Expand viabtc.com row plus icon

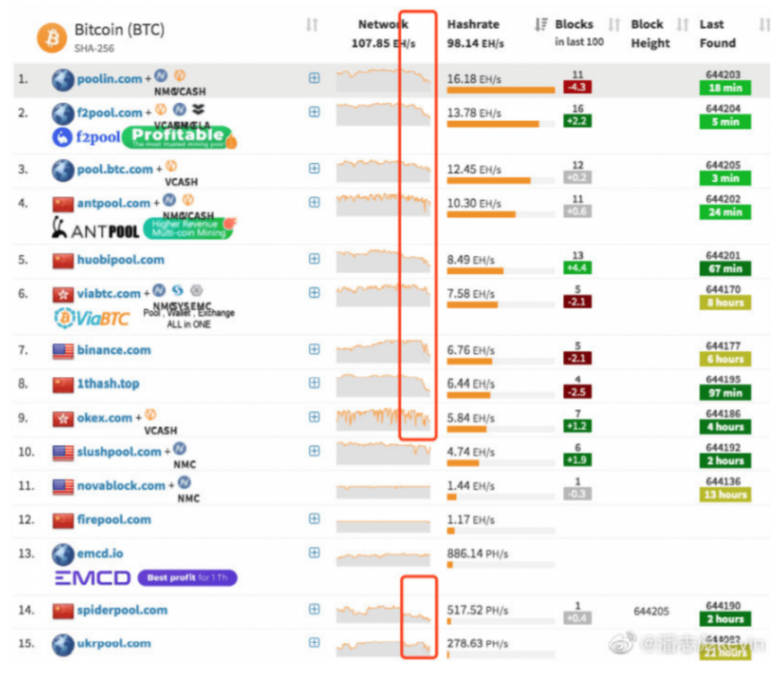coord(314,293)
